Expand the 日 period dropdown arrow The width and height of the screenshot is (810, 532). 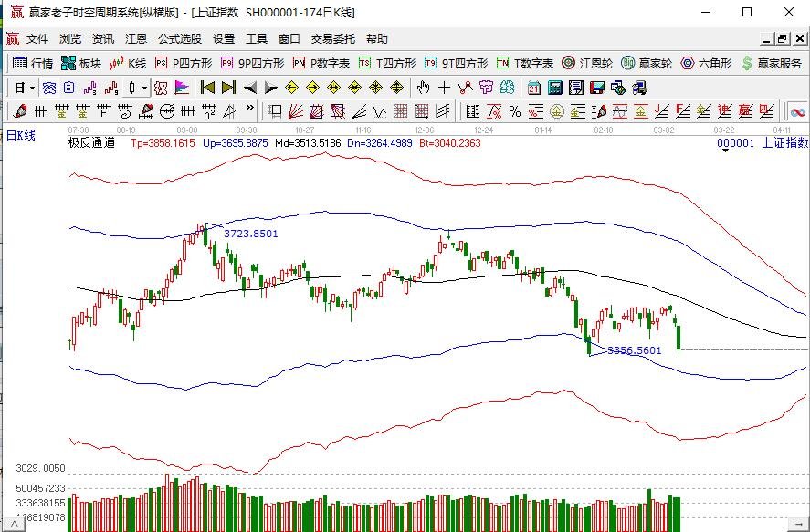click(32, 88)
